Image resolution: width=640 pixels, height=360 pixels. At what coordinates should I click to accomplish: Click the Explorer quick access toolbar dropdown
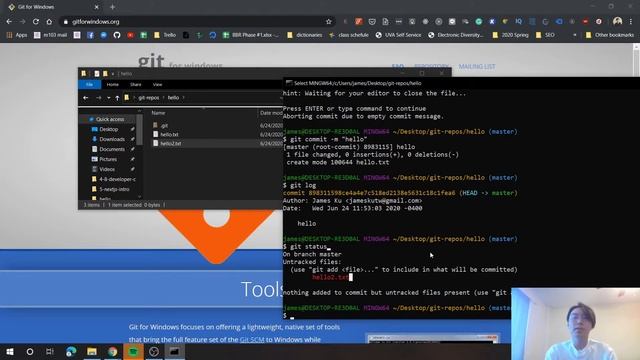113,74
